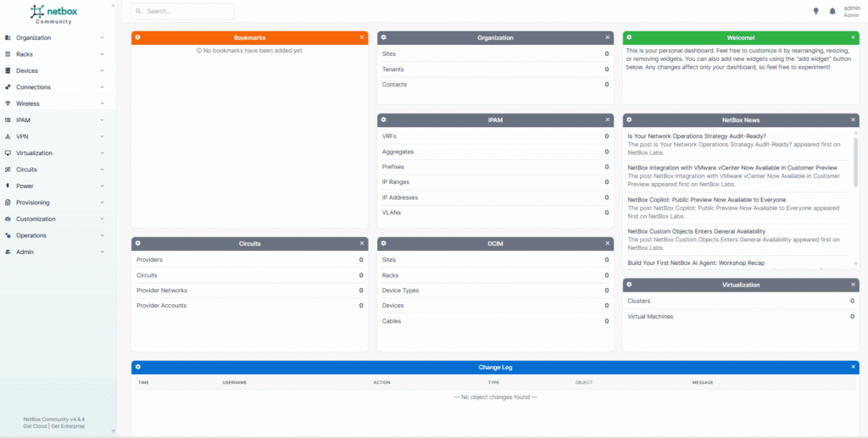This screenshot has height=438, width=868.
Task: Click the Virtualization widget gear icon
Action: click(629, 285)
